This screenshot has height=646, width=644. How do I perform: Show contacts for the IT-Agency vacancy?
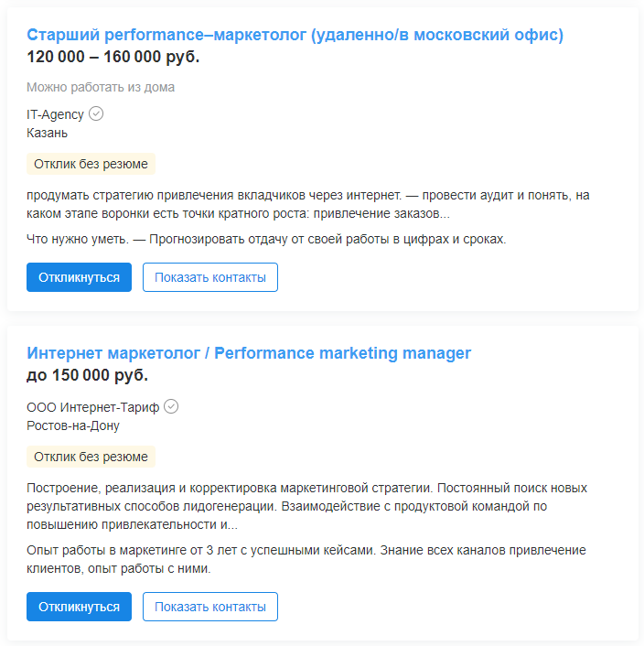tap(209, 277)
